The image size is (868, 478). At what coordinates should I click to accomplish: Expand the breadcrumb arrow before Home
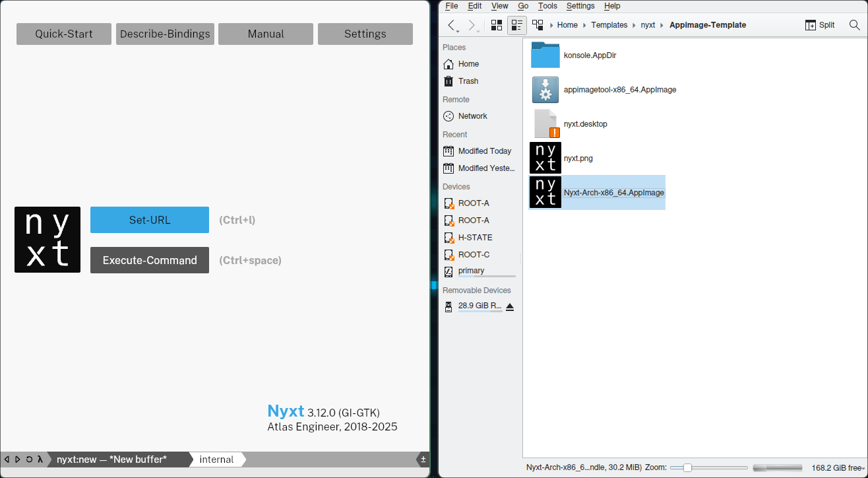pyautogui.click(x=551, y=25)
